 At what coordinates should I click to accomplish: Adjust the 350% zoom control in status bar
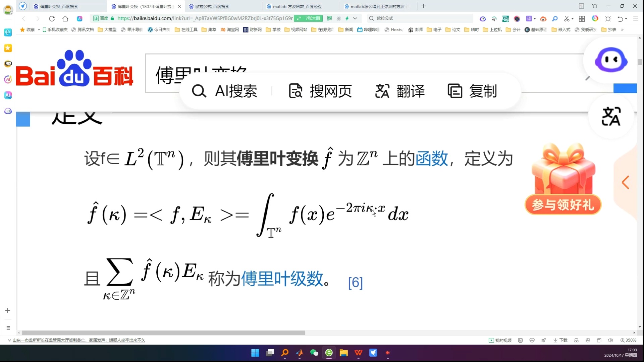(631, 340)
